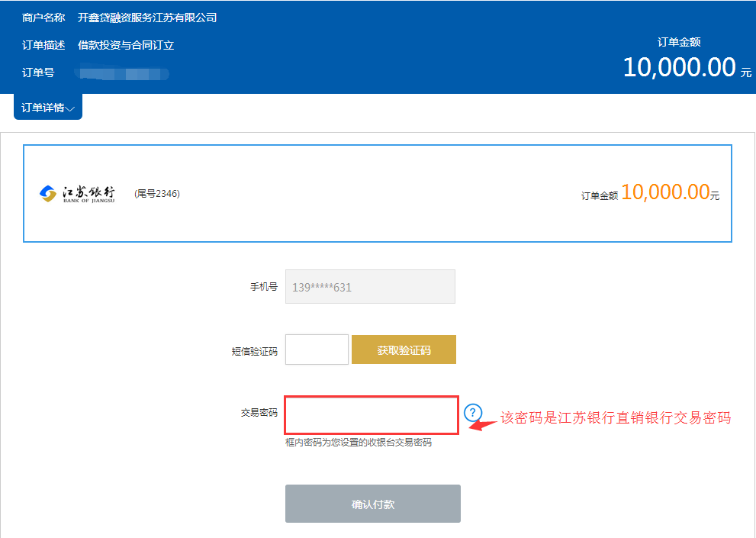Click the orange 10,000.00 order amount
The width and height of the screenshot is (756, 538).
click(x=665, y=193)
